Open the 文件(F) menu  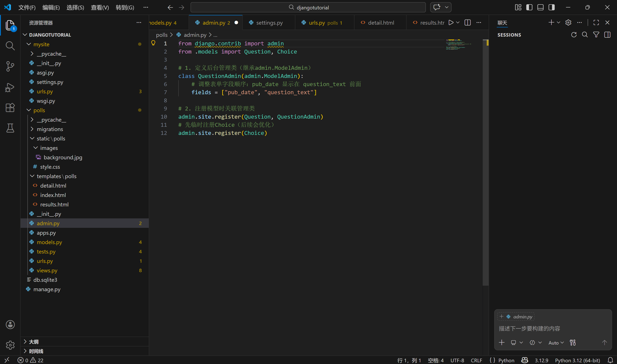coord(27,7)
